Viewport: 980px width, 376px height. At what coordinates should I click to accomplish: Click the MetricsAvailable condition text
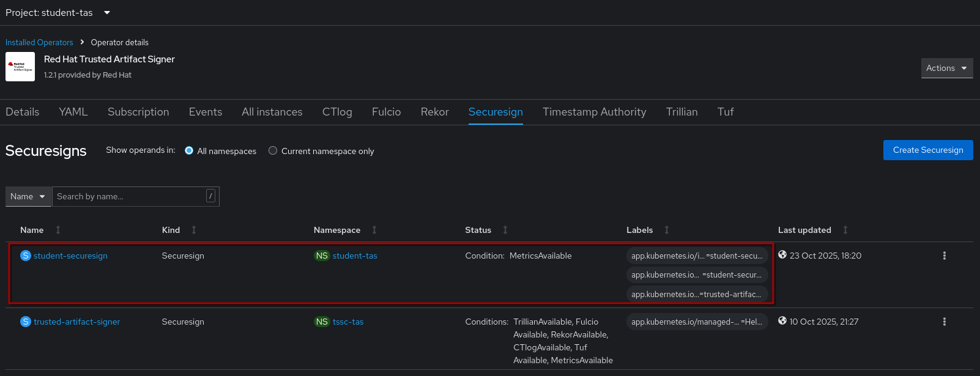[541, 256]
